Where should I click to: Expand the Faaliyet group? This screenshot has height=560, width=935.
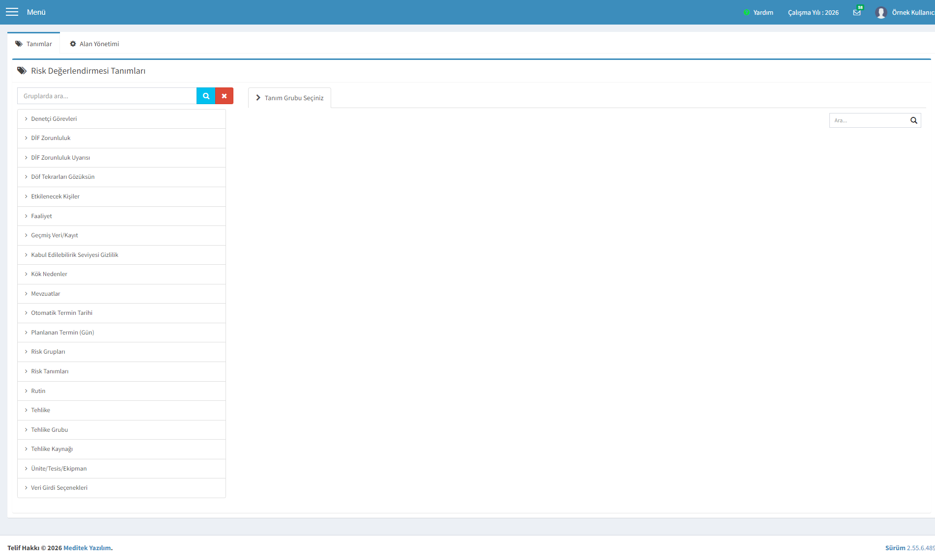click(x=121, y=216)
